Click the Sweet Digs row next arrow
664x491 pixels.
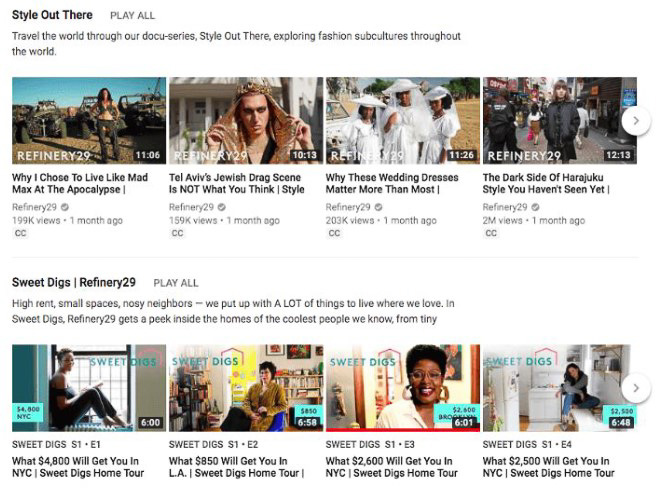tap(636, 388)
